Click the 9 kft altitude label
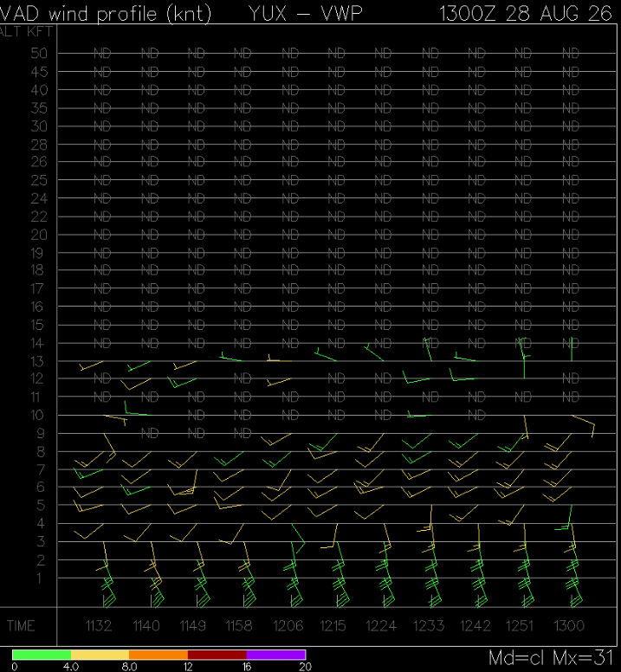The height and width of the screenshot is (672, 621). pyautogui.click(x=41, y=433)
